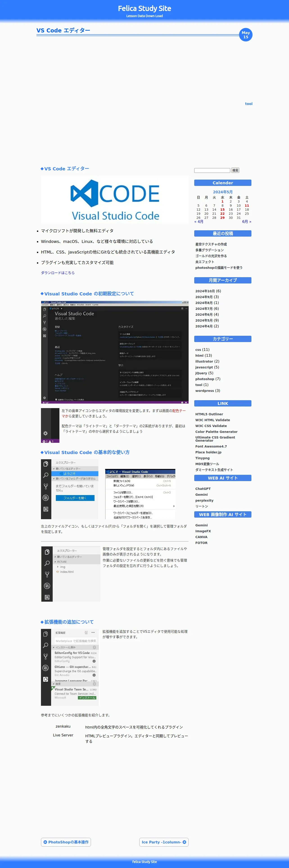Select calendar date 22

click(222, 214)
